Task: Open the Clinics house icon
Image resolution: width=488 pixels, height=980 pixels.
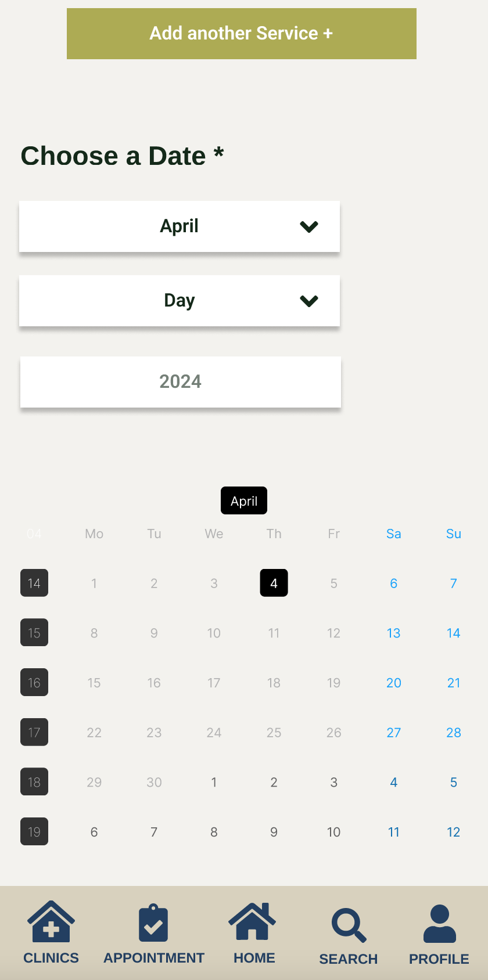Action: pyautogui.click(x=51, y=922)
